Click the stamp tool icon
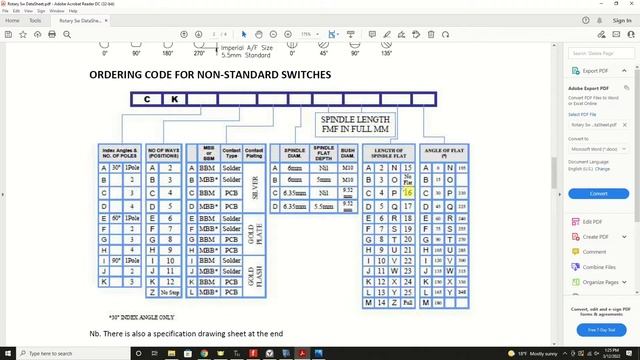 [416, 35]
